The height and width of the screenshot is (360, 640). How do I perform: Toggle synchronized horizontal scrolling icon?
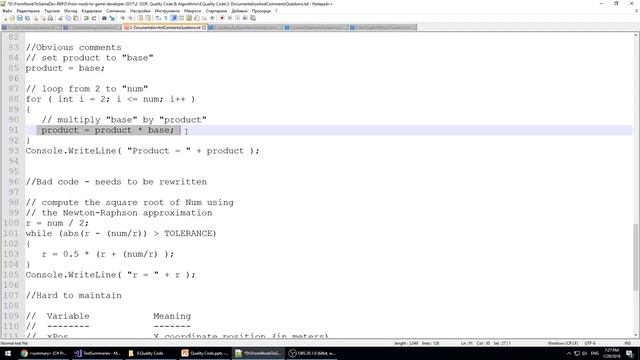[148, 18]
